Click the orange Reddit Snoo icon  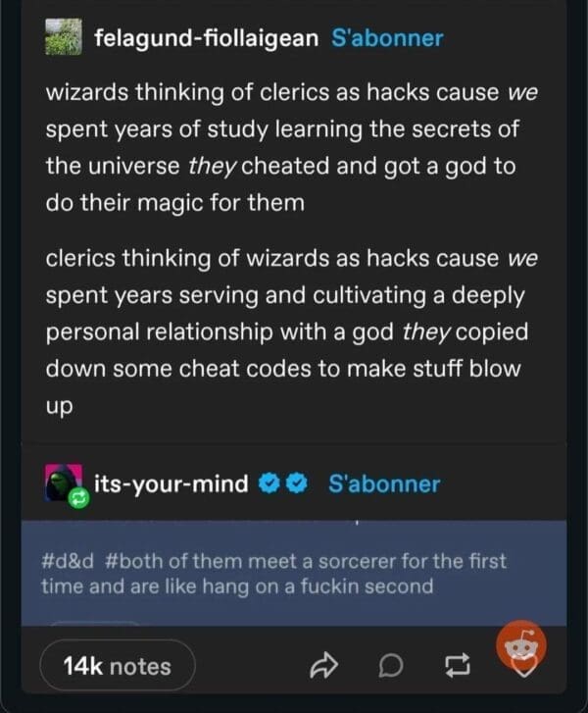coord(521,645)
